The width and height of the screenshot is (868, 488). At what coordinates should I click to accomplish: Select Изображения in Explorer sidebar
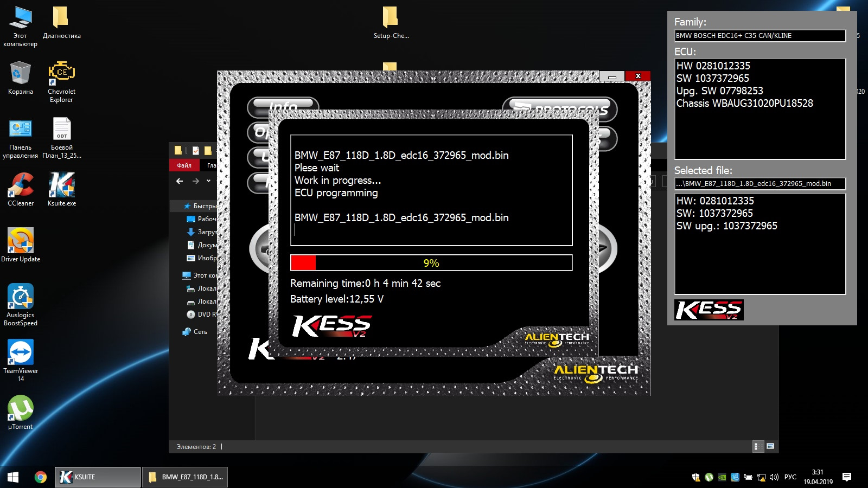(201, 258)
